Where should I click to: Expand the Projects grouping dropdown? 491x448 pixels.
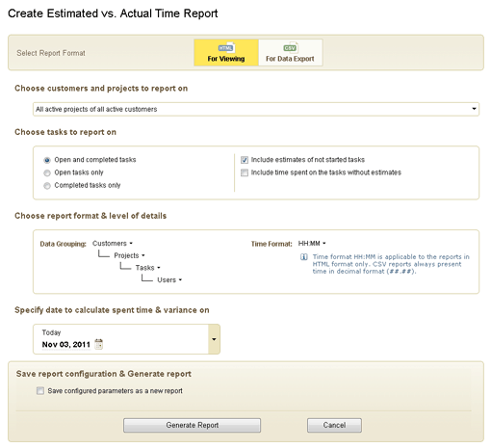(x=130, y=255)
